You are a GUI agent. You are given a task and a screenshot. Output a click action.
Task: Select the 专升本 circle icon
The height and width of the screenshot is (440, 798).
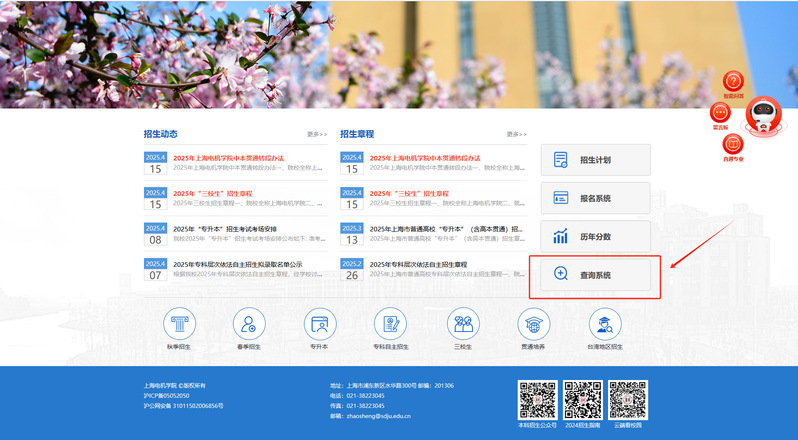pyautogui.click(x=320, y=324)
